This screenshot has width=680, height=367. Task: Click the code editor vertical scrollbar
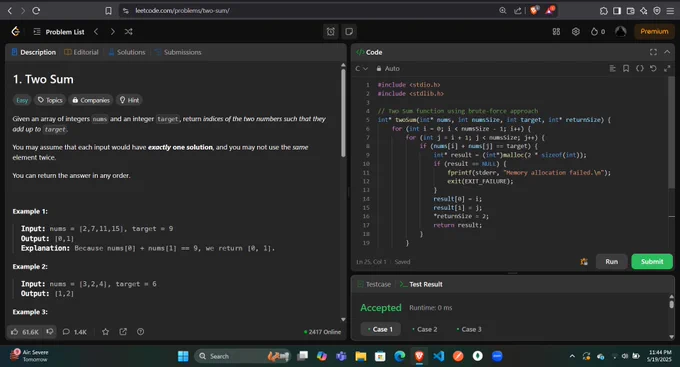click(x=671, y=134)
